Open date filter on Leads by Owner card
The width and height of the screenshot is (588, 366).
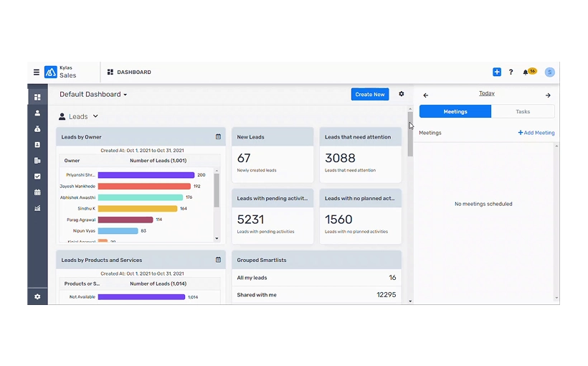pos(218,136)
